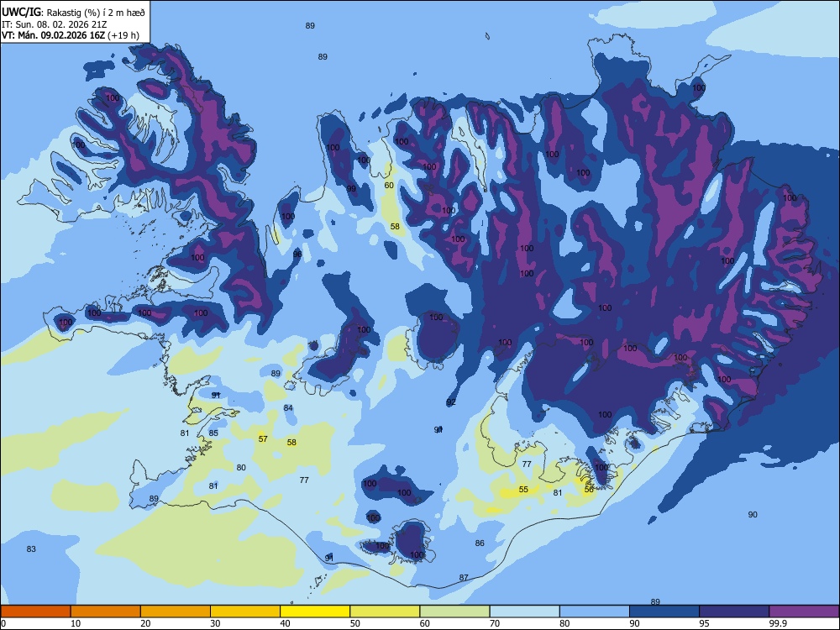Click the map value '85'
This screenshot has height=630, width=840.
213,433
